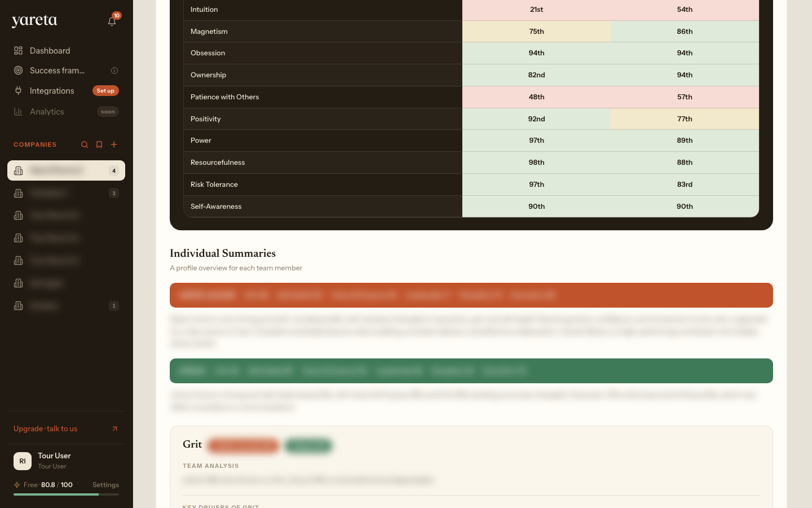This screenshot has width=812, height=508.
Task: Click the Intuition row label
Action: point(204,10)
